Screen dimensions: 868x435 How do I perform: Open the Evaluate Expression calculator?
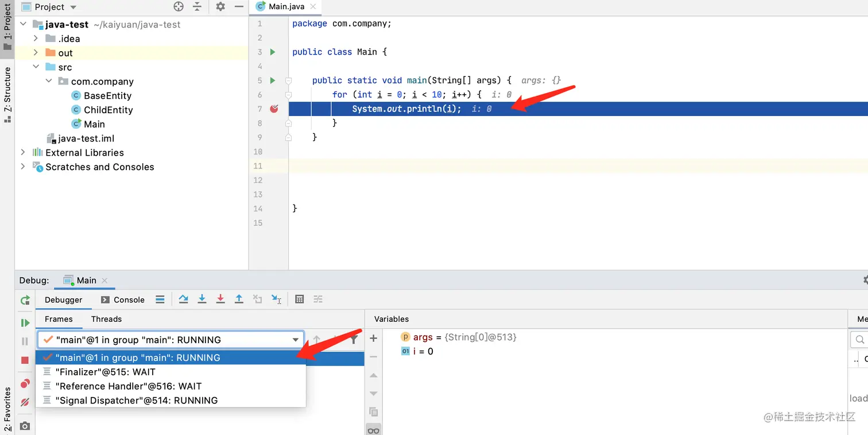pos(299,299)
